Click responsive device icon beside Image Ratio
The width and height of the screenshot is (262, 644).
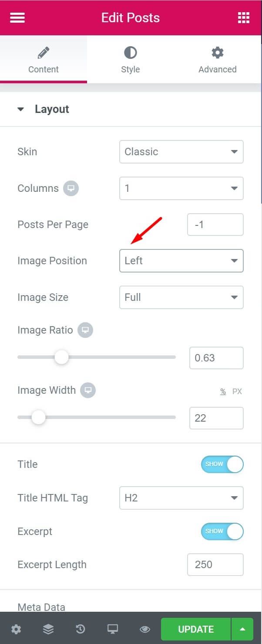coord(85,330)
